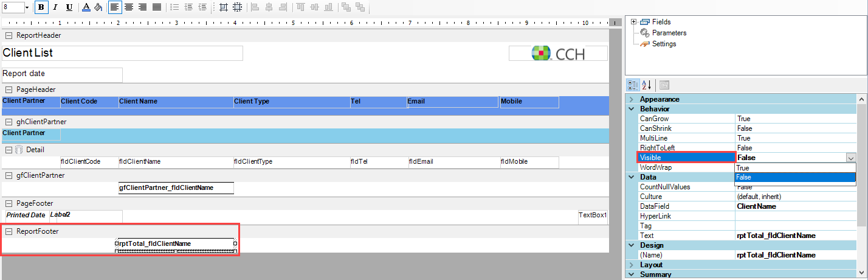Toggle Bold formatting

coord(41,7)
